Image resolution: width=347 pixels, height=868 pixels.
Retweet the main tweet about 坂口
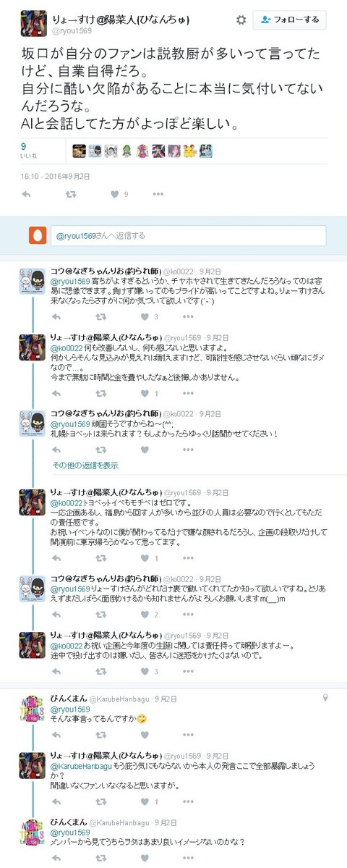pyautogui.click(x=71, y=194)
